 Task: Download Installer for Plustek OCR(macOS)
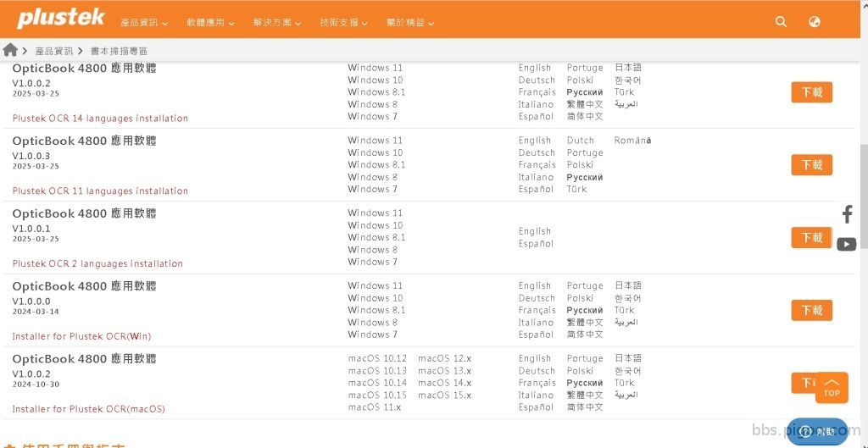[x=804, y=383]
